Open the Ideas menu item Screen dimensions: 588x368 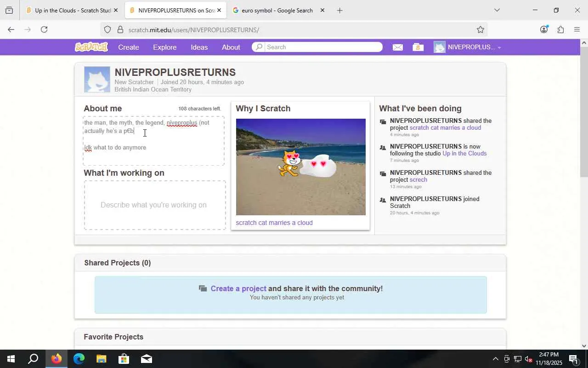coord(199,47)
